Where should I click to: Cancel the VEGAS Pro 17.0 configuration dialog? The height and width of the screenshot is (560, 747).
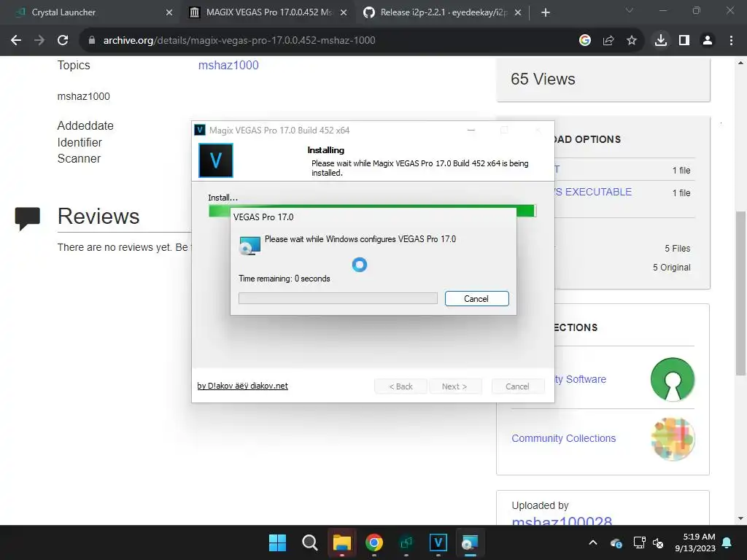pyautogui.click(x=476, y=298)
